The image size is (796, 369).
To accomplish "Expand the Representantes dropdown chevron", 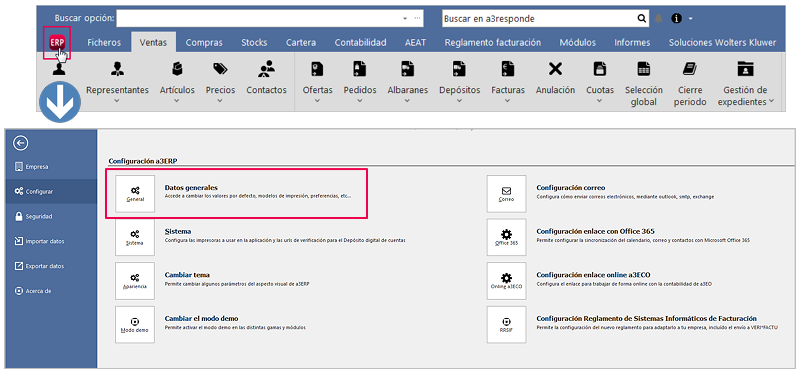I will (117, 100).
